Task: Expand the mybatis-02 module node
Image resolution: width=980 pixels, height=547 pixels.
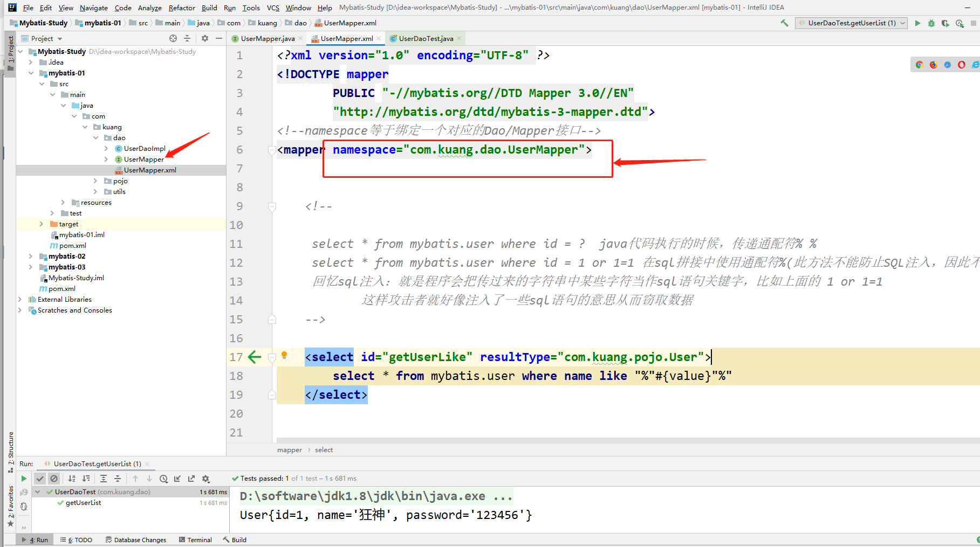Action: click(31, 257)
